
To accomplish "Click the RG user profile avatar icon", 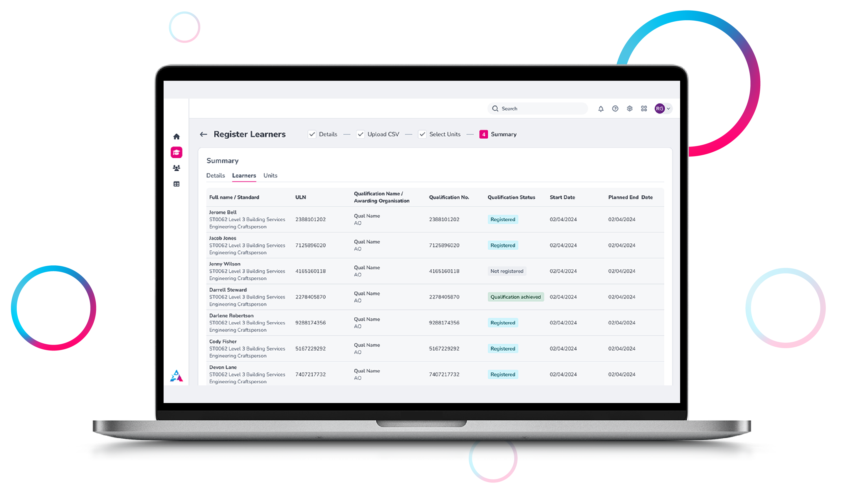I will 660,108.
